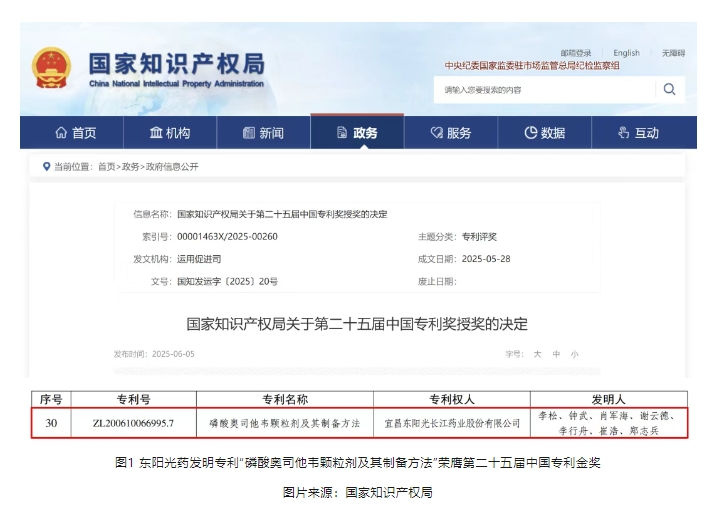Click the 图1 figure caption text
The height and width of the screenshot is (513, 707).
tap(358, 463)
